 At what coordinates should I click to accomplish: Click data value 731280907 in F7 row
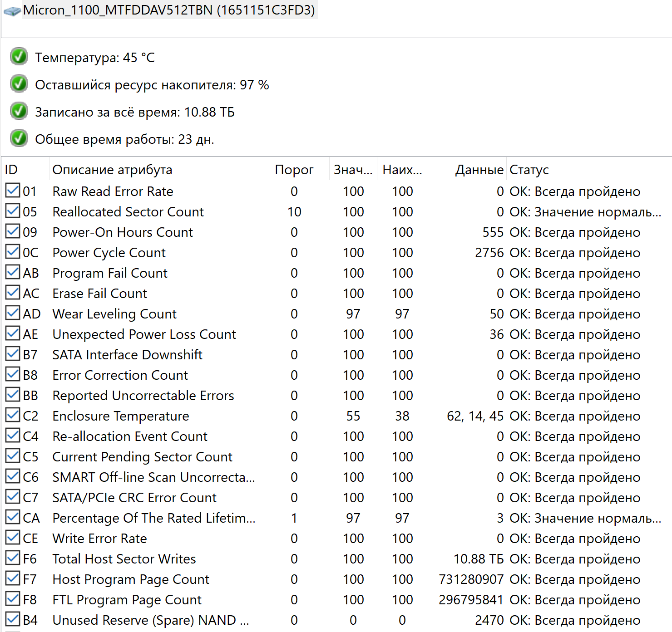471,579
